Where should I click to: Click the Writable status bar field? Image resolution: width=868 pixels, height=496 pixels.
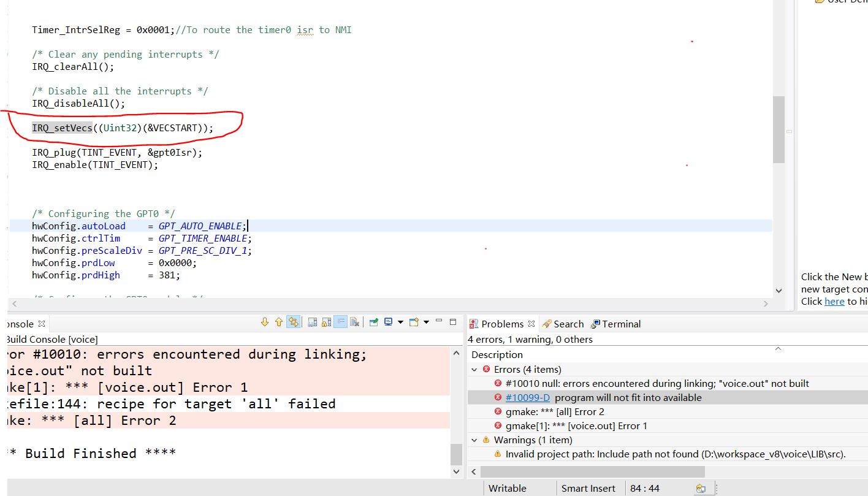coord(507,489)
